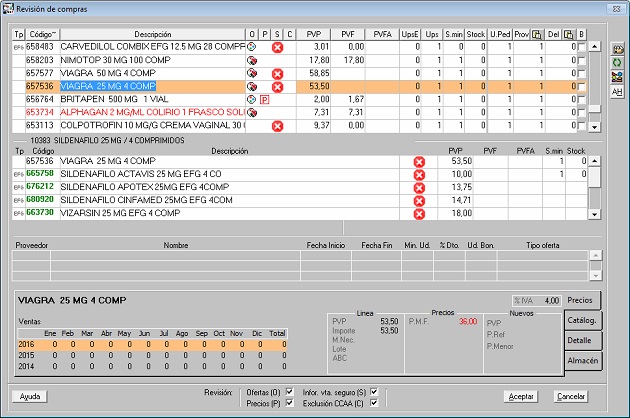Click offer icon in BRITAPEN 500 MG row
This screenshot has height=418, width=630.
(x=252, y=99)
